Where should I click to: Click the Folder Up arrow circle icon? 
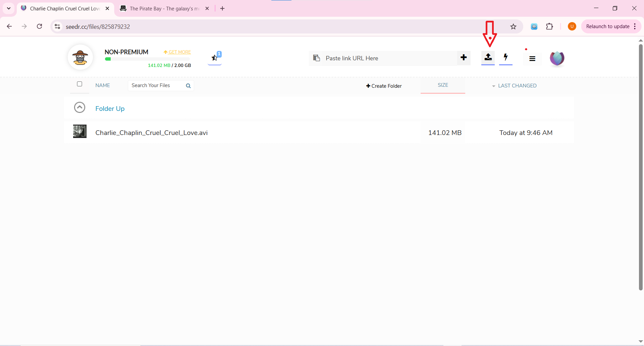coord(79,108)
